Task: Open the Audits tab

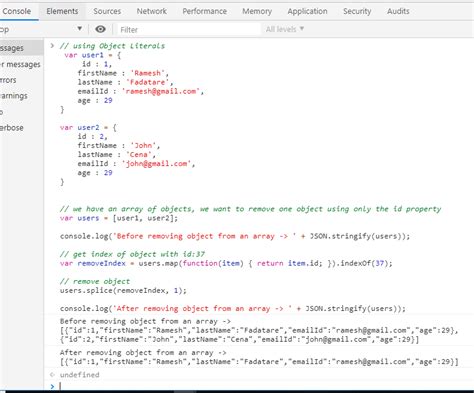Action: pyautogui.click(x=398, y=11)
